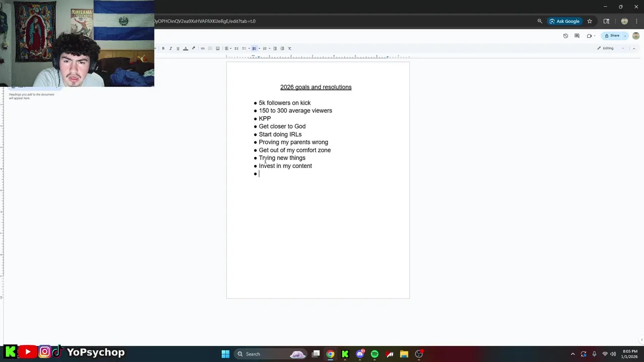Click the 'KPP' bullet line

pyautogui.click(x=265, y=119)
